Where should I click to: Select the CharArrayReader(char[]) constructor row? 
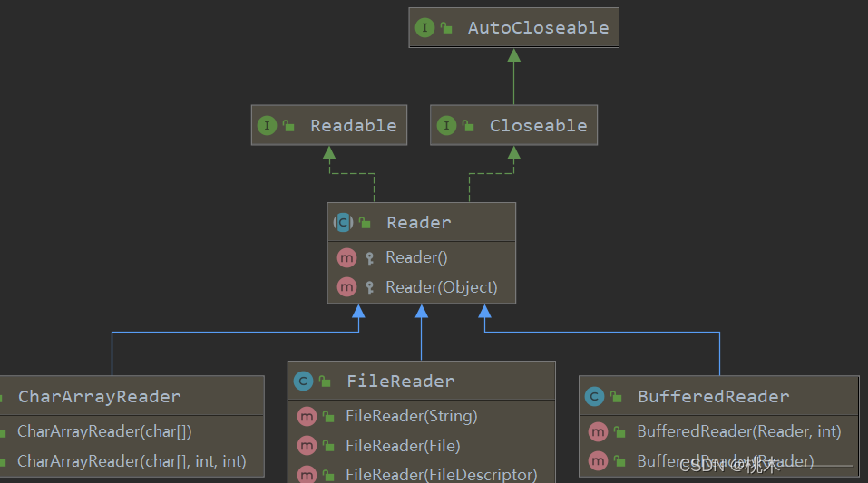coord(132,431)
